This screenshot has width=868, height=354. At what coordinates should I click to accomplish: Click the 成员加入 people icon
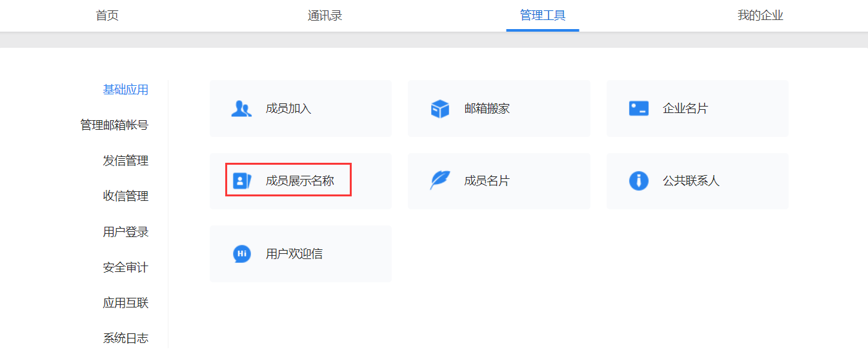coord(241,109)
